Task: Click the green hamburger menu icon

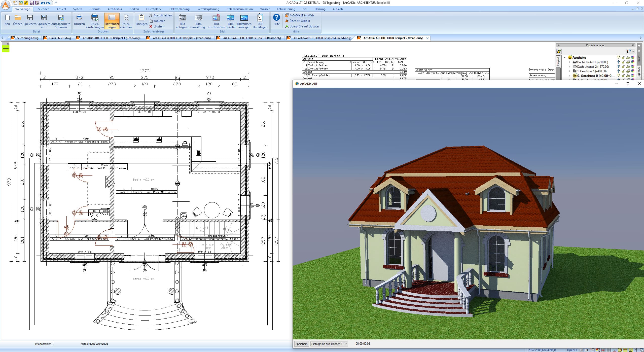Action: pos(6,49)
